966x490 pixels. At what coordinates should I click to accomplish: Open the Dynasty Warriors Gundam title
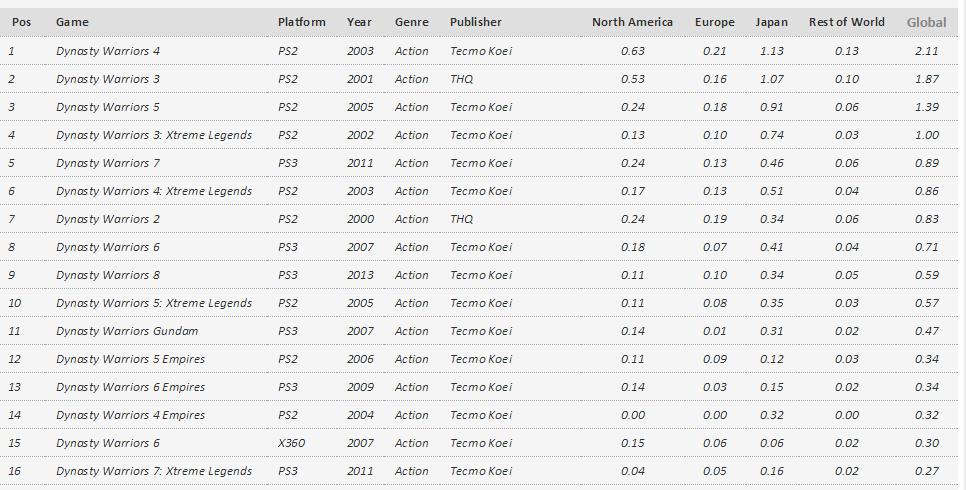point(127,332)
